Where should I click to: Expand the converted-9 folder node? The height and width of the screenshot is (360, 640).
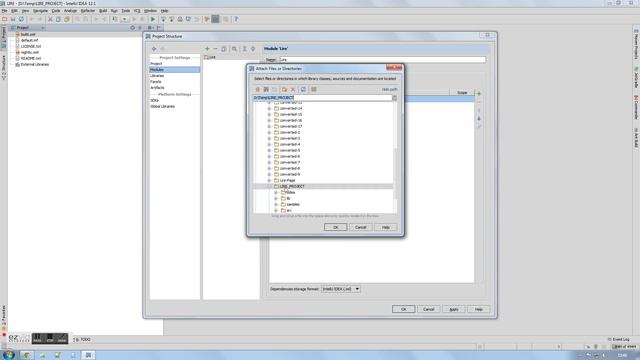[269, 174]
